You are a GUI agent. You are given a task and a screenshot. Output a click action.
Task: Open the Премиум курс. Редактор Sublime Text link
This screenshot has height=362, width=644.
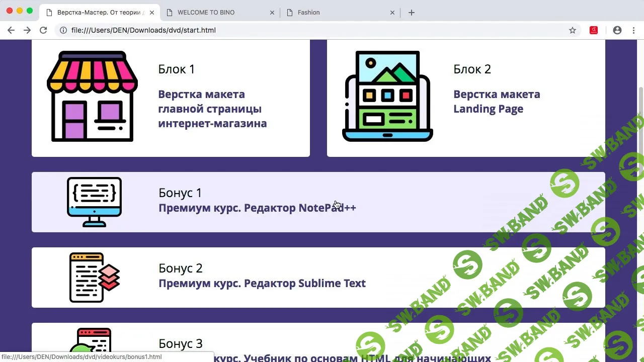click(262, 283)
